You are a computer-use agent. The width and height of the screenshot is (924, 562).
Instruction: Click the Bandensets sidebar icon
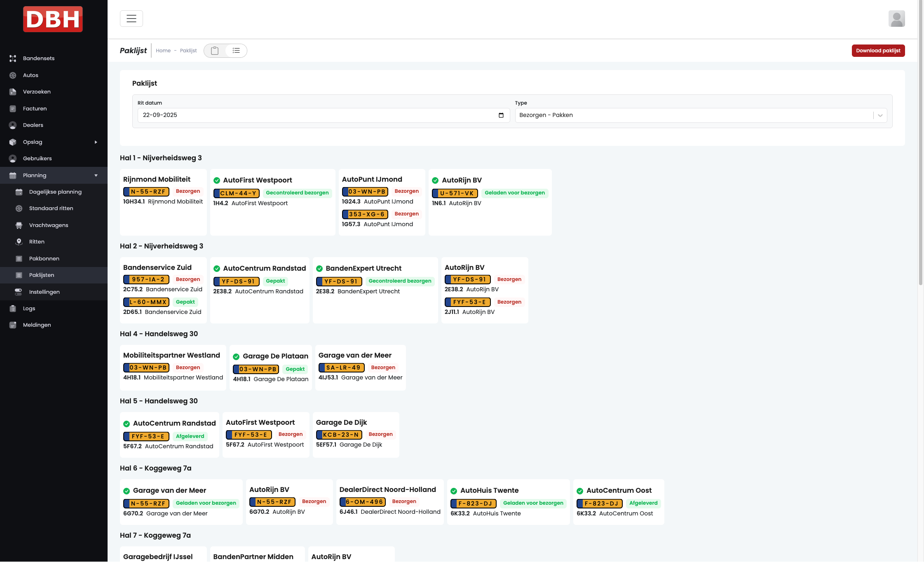(13, 59)
